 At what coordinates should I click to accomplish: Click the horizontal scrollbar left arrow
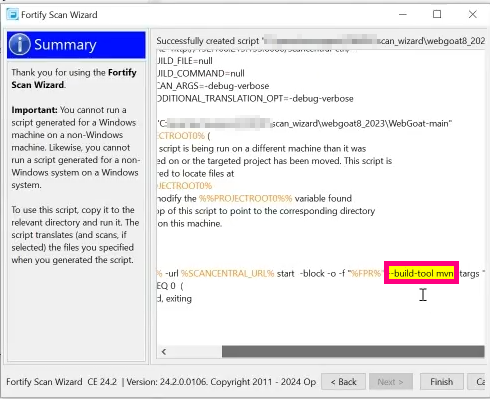tap(164, 352)
